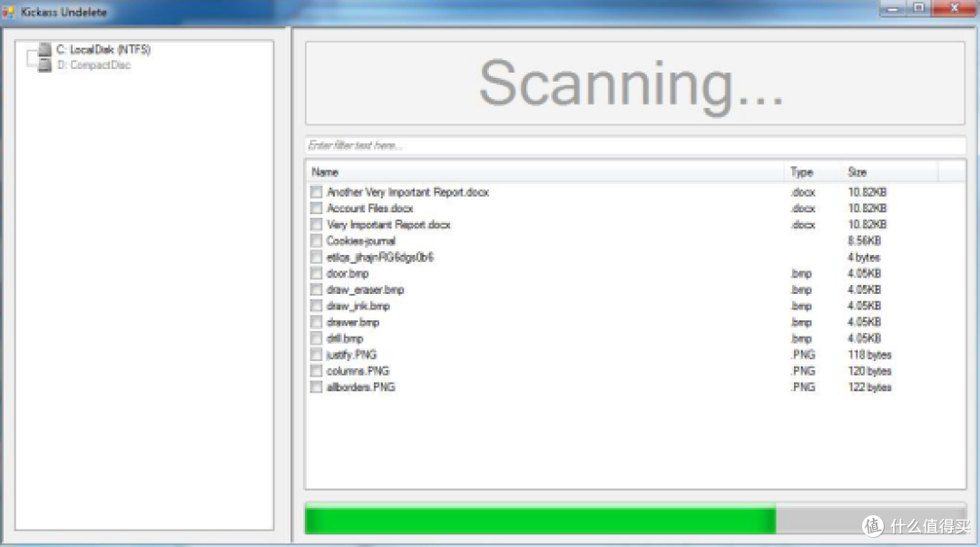Select the door.bmp filename
The height and width of the screenshot is (547, 980).
[348, 273]
